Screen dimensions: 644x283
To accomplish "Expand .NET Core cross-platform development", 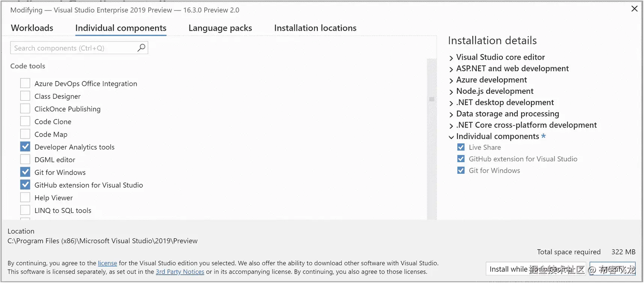I will click(x=451, y=125).
